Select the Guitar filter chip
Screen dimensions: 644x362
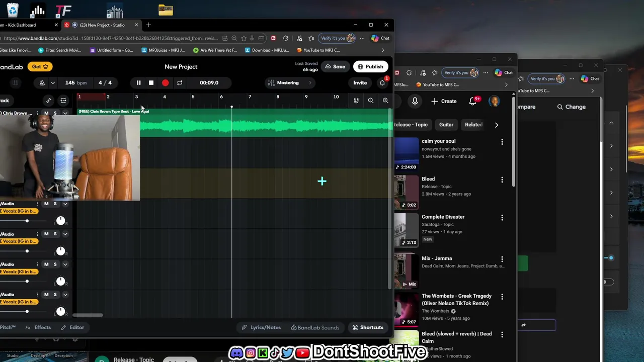(446, 125)
